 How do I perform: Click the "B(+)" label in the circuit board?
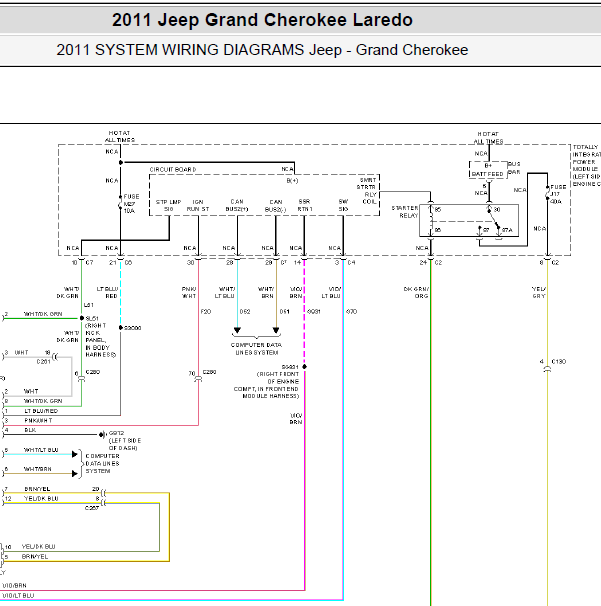click(292, 180)
